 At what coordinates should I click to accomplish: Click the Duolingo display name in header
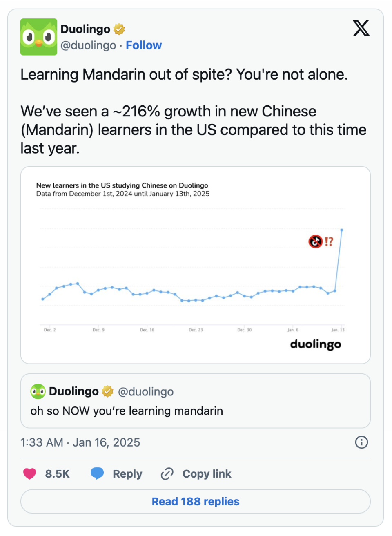click(85, 29)
